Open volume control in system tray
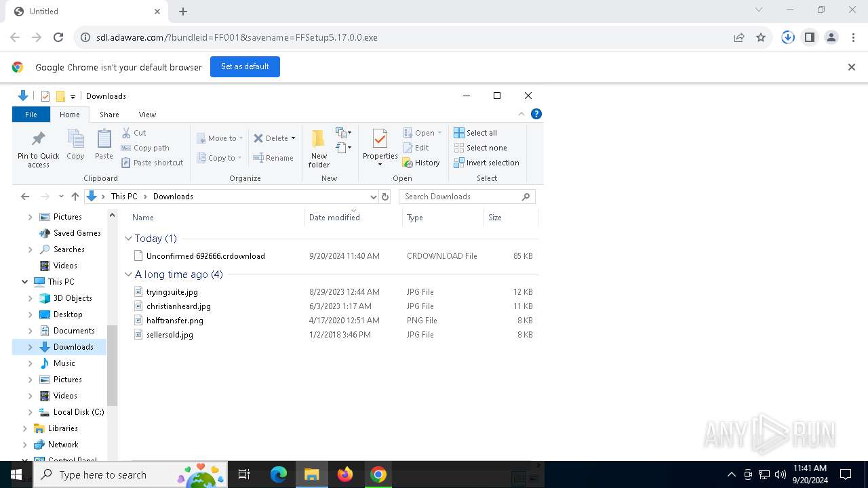The image size is (868, 488). [x=780, y=474]
